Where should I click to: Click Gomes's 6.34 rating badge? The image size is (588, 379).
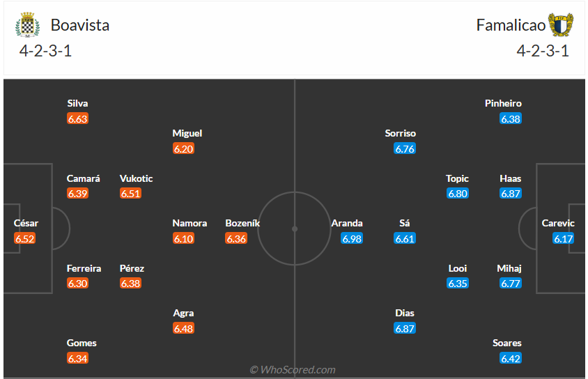tap(78, 358)
